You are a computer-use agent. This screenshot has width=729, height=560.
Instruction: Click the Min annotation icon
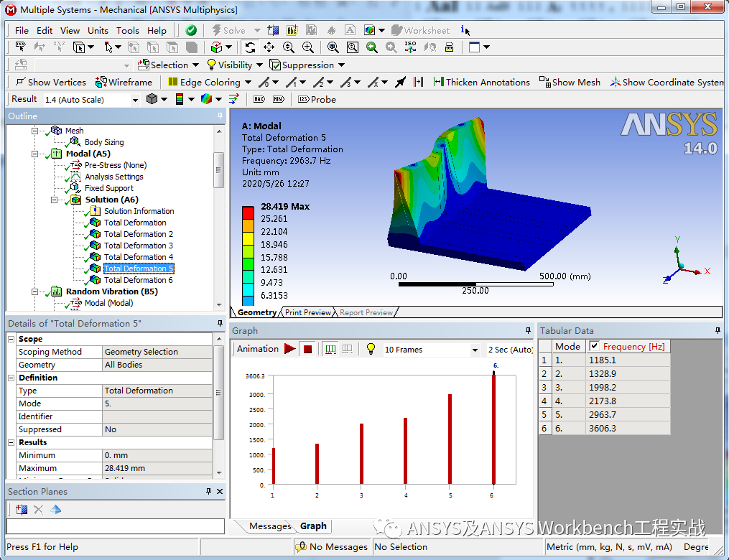279,100
